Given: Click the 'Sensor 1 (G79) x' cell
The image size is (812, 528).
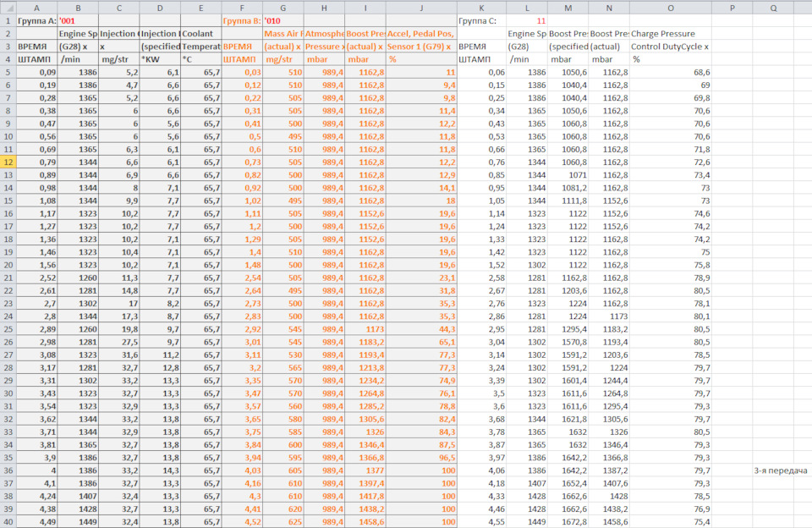Looking at the screenshot, I should point(421,47).
